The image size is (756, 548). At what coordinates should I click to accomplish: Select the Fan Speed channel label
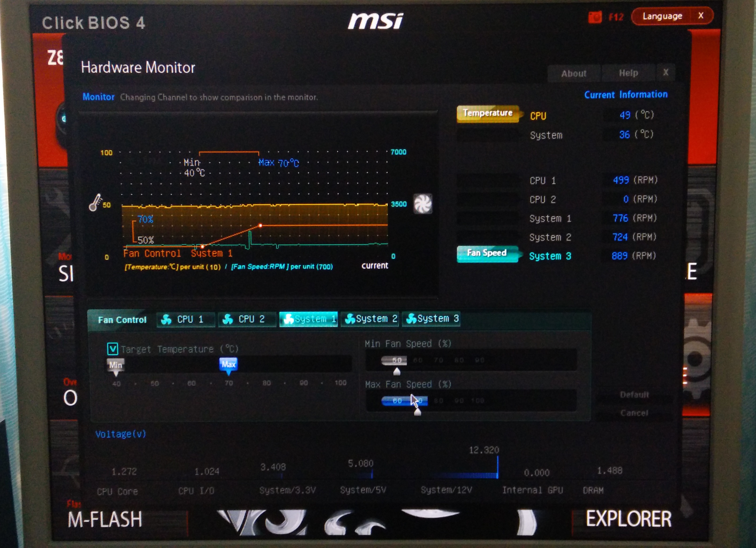(x=486, y=253)
